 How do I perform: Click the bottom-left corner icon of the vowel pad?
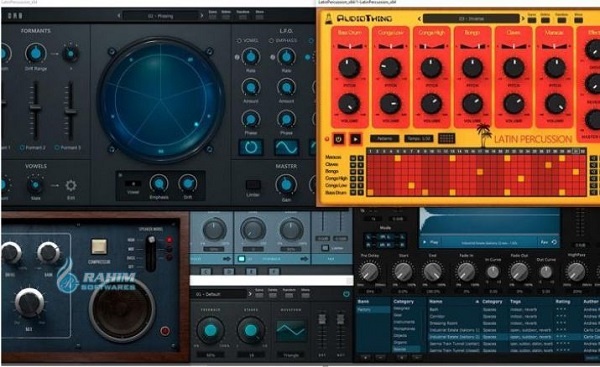point(112,149)
